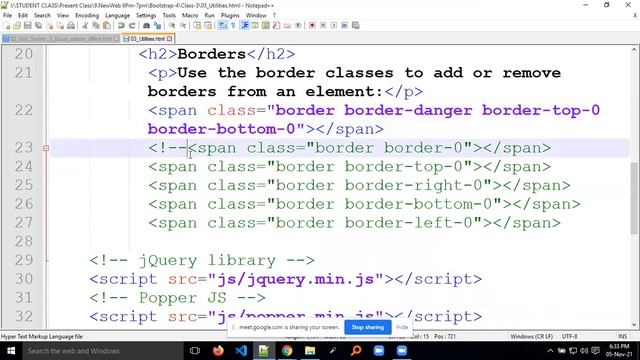Toggle synchronized horizontal scrolling
The height and width of the screenshot is (360, 640).
(x=208, y=25)
